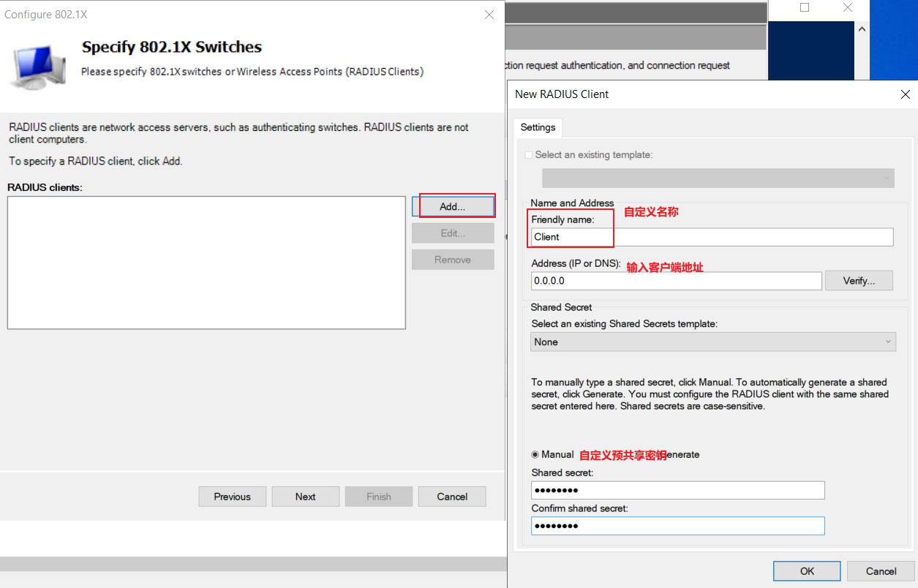Close the Configure 802.1X window

point(489,15)
